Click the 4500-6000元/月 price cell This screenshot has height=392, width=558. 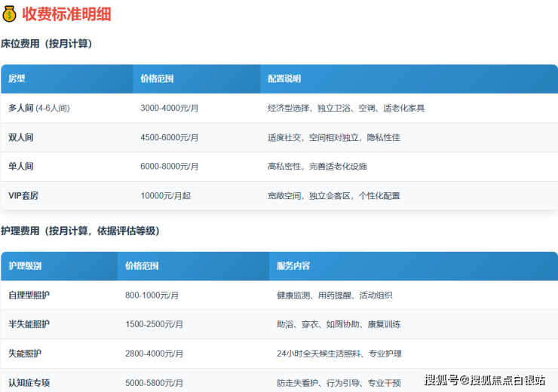point(169,137)
